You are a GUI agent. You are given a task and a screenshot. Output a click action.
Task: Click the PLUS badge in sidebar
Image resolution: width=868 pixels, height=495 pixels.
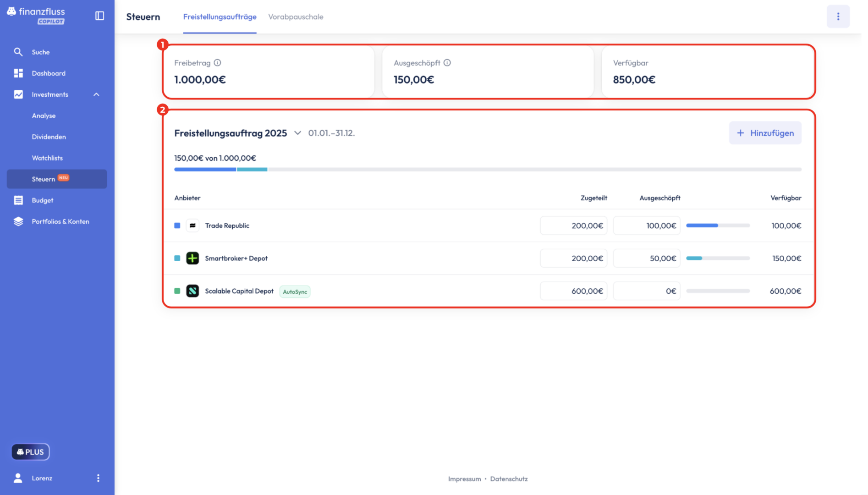pos(30,452)
